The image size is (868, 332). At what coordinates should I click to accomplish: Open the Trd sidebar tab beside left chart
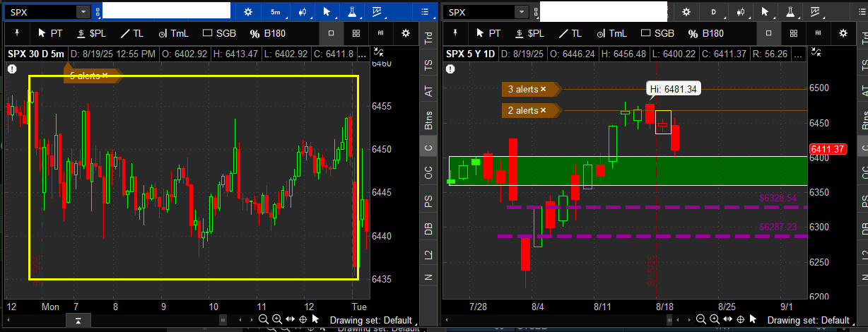pyautogui.click(x=428, y=37)
